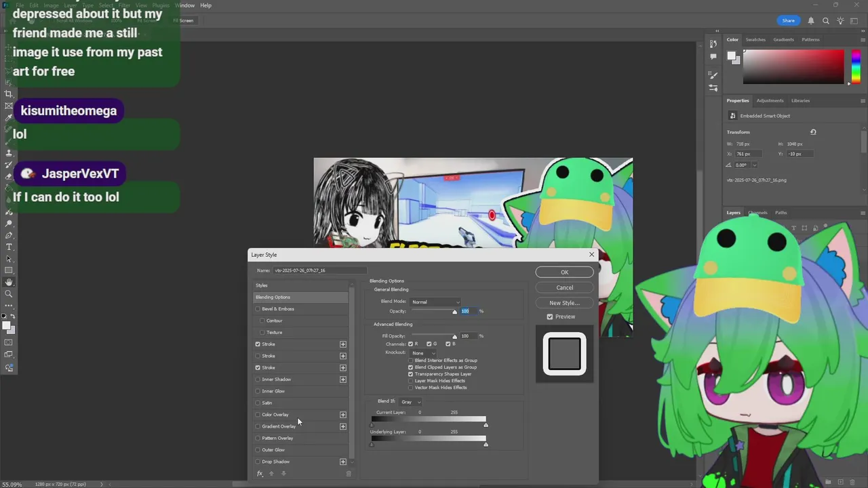Open the Help menu
This screenshot has height=488, width=868.
click(205, 5)
